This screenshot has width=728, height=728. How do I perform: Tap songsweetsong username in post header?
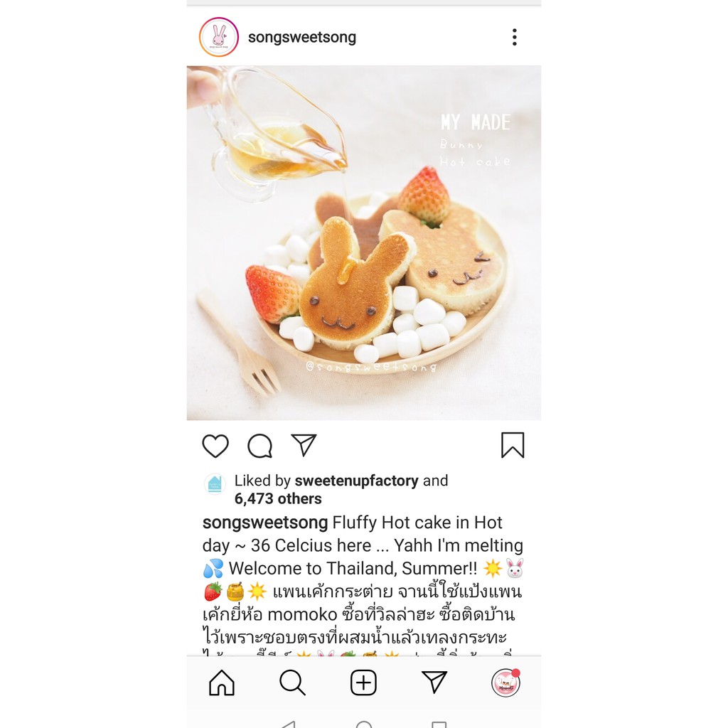301,37
